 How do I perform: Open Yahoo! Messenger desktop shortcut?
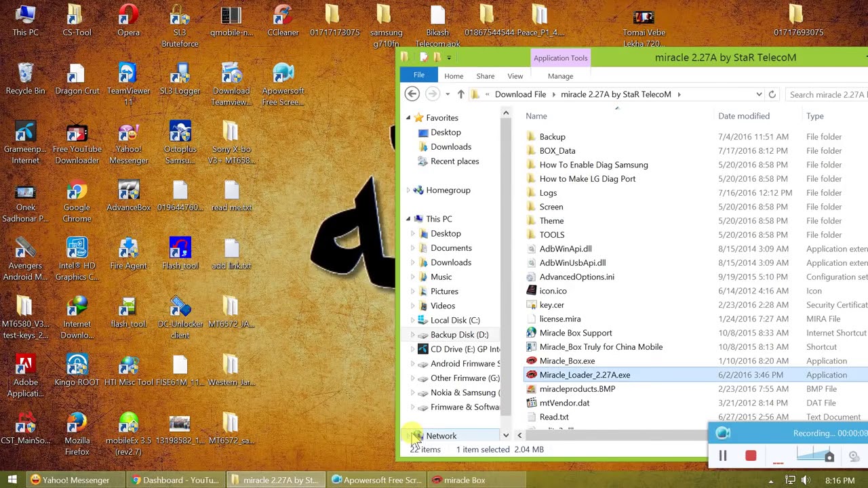pos(128,142)
